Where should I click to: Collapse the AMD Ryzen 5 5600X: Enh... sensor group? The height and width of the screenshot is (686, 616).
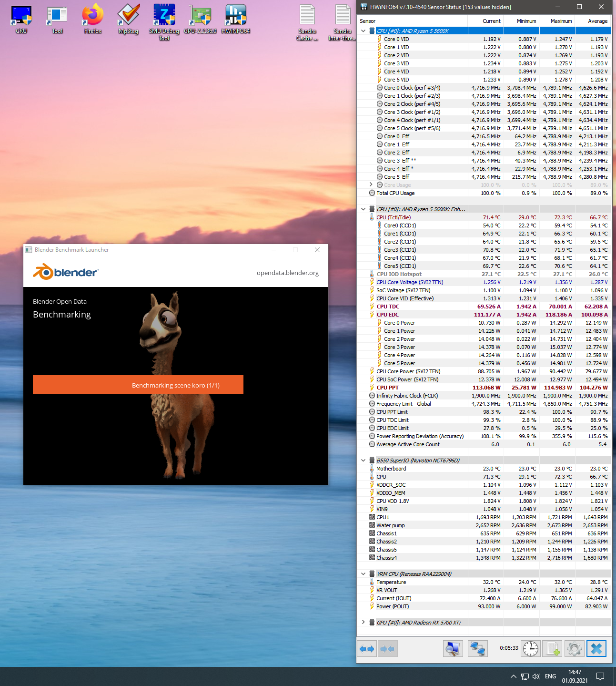coord(364,209)
